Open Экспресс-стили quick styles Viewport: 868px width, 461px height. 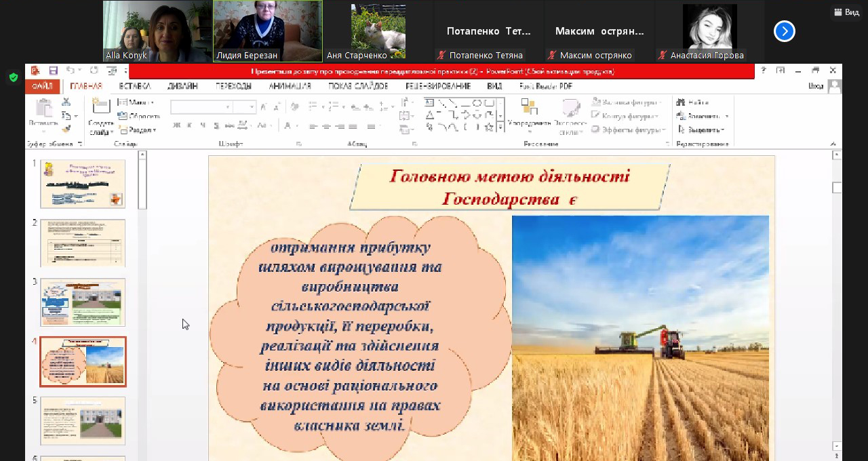point(570,116)
